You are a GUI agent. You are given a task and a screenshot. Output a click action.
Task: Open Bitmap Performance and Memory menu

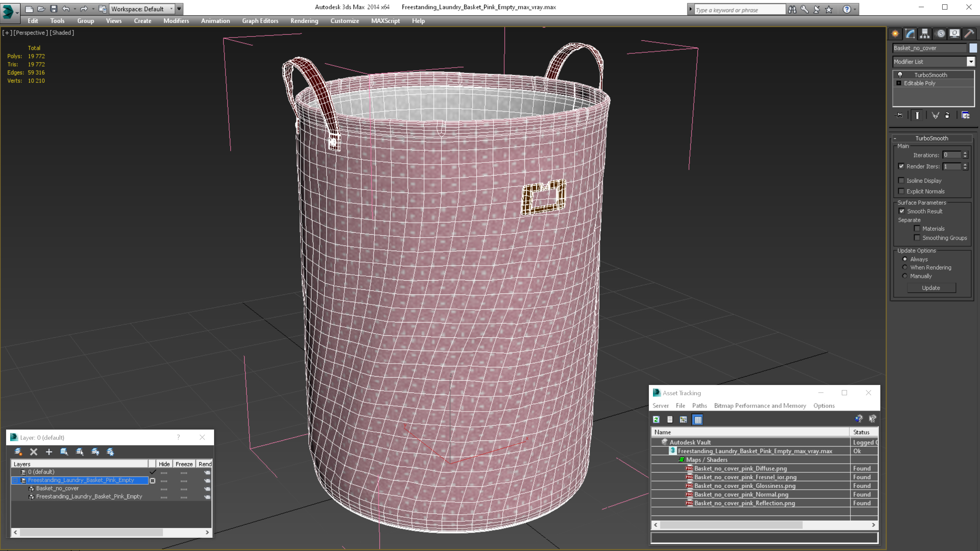760,406
